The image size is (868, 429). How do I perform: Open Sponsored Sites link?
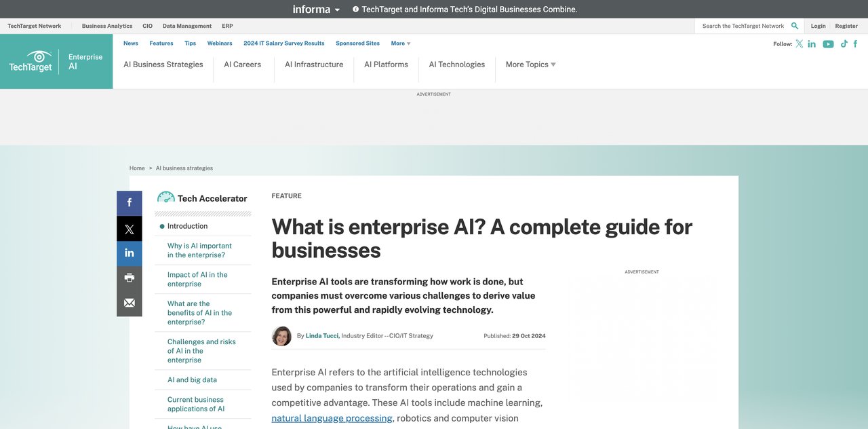[358, 43]
